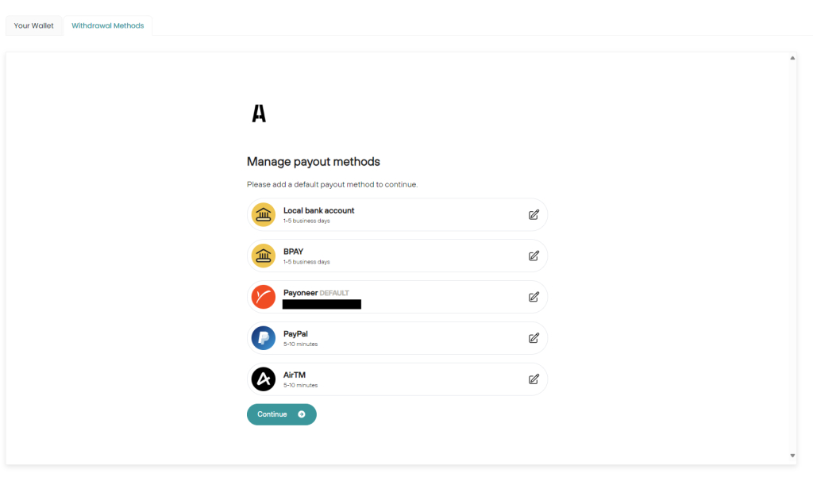813x504 pixels.
Task: Select the Local bank account icon
Action: tap(263, 214)
